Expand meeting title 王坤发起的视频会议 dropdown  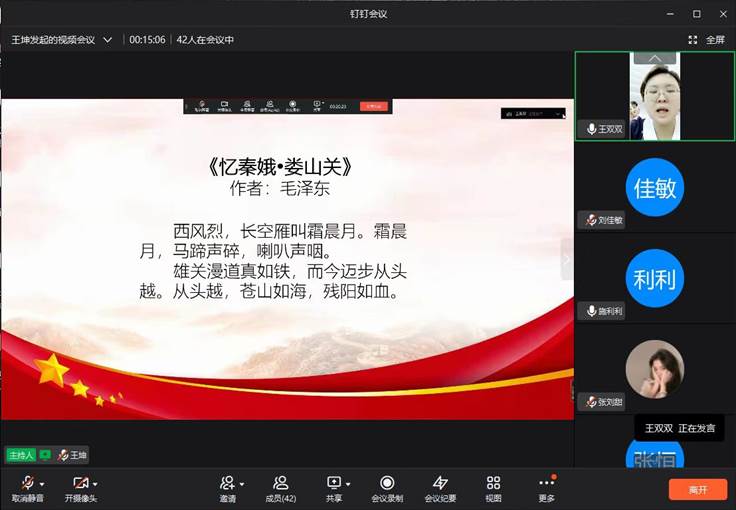tap(108, 40)
